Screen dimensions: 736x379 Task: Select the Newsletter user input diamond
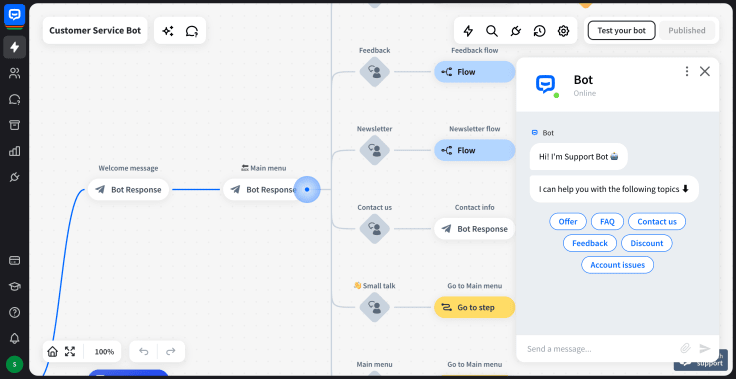click(375, 150)
